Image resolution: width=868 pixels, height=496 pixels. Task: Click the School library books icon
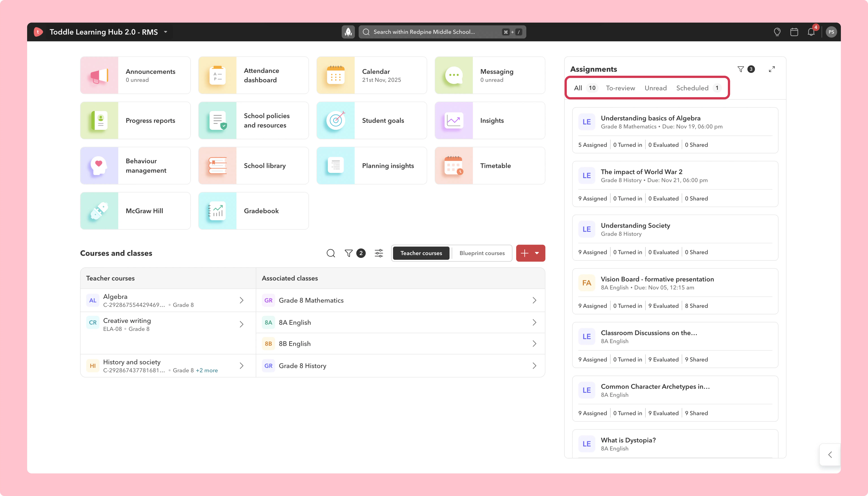point(217,166)
